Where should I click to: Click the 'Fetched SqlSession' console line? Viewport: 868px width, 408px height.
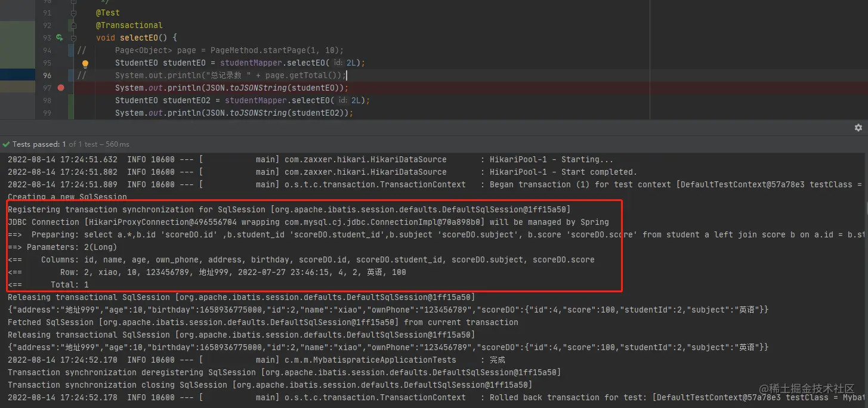click(x=263, y=322)
